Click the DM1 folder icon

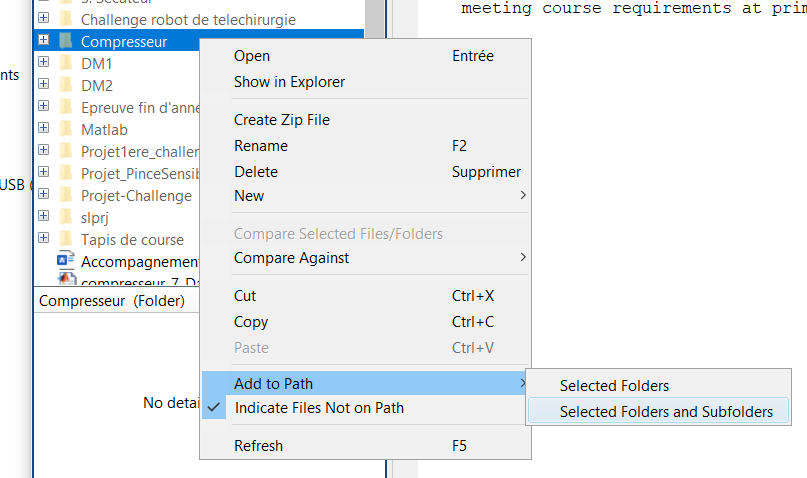click(x=66, y=63)
